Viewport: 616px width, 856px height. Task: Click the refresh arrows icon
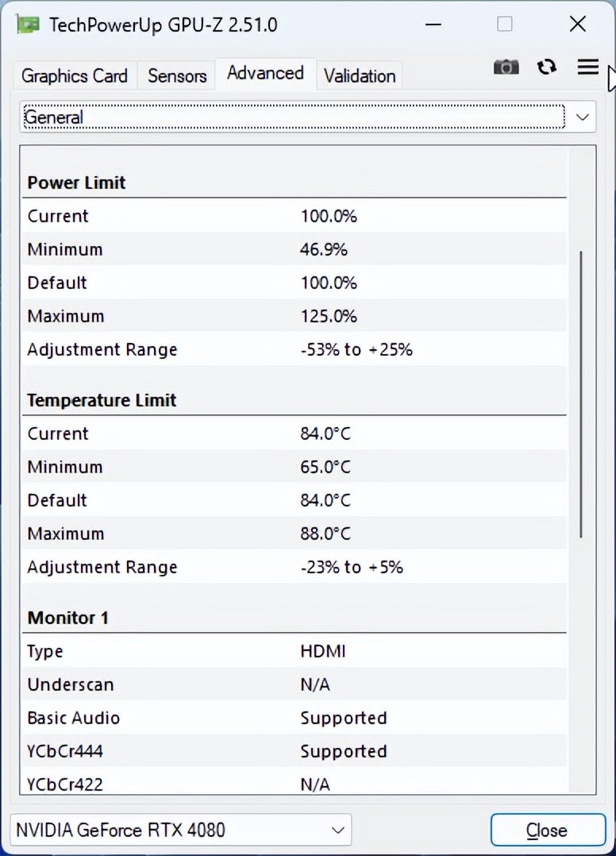[x=547, y=67]
